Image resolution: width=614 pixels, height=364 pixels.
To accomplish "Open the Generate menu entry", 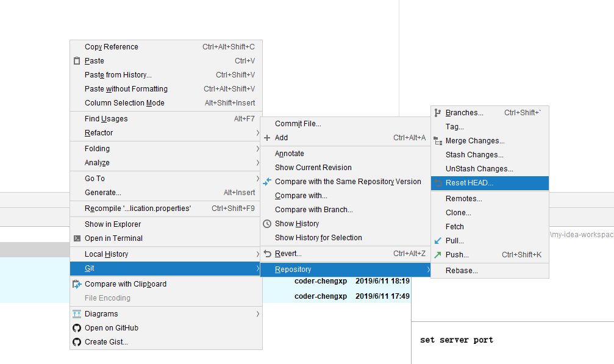I will 166,193.
